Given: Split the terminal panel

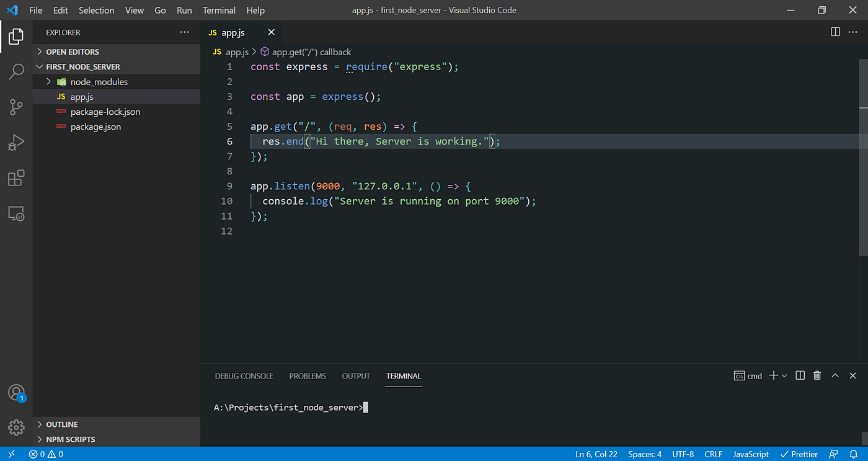Looking at the screenshot, I should point(800,375).
